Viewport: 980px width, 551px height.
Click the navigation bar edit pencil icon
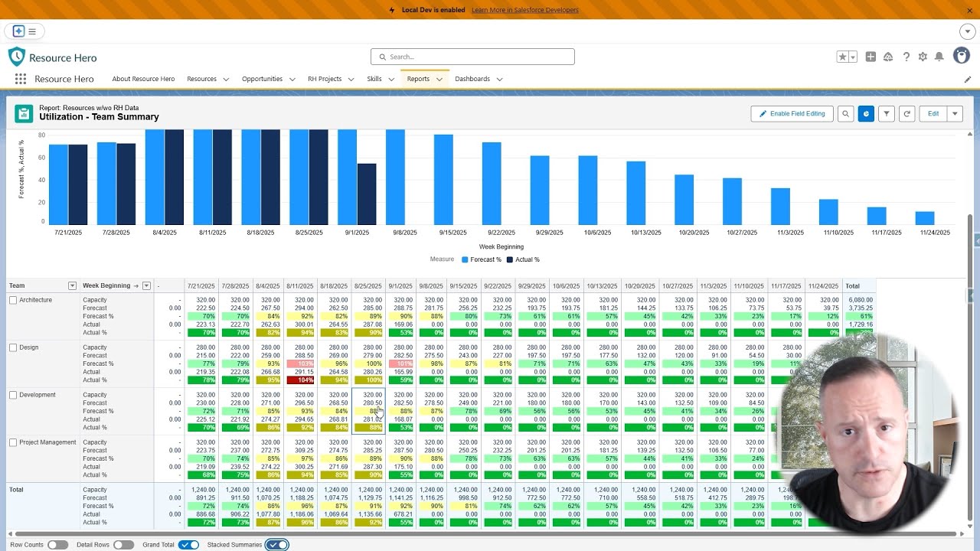968,79
